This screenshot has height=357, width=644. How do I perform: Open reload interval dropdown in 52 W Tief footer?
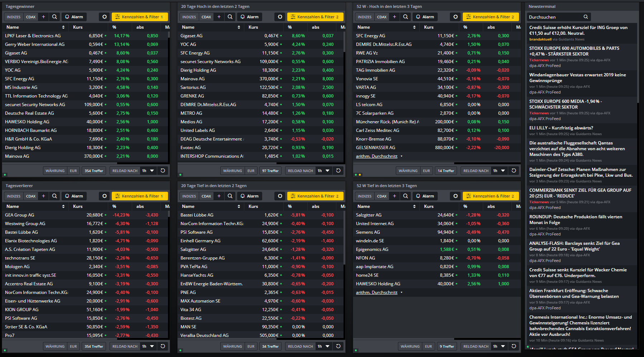click(499, 346)
